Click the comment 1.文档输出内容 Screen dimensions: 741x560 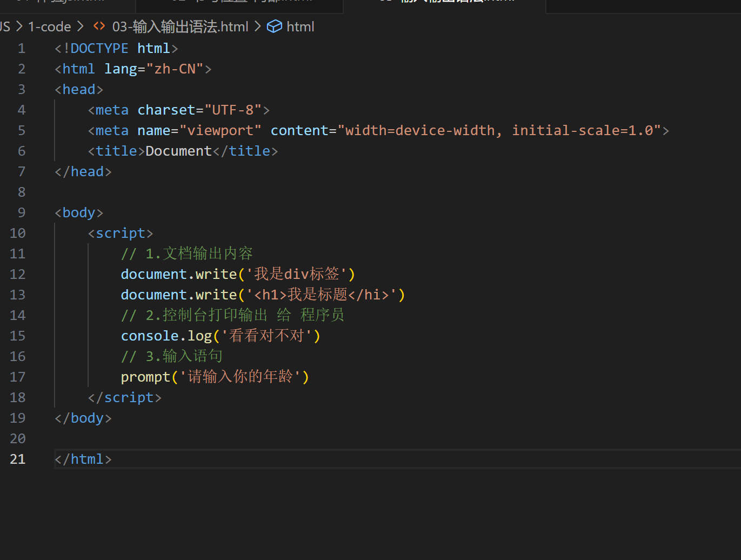coord(187,254)
